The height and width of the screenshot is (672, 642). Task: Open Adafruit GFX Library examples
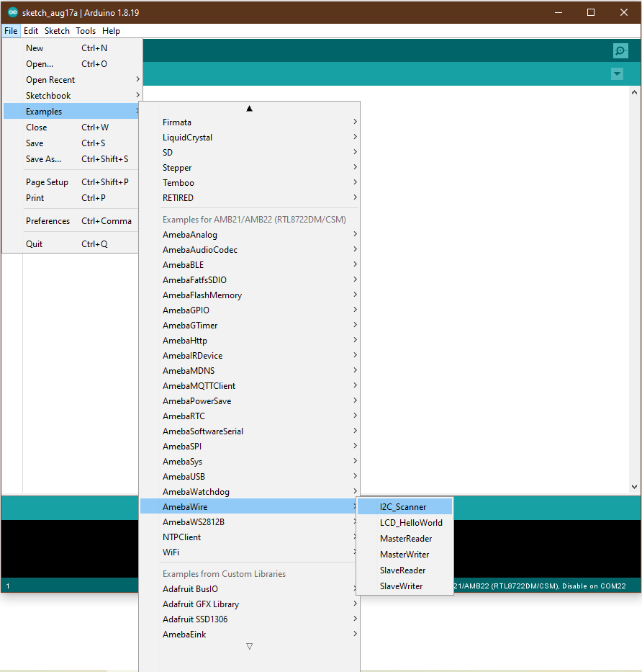[x=250, y=604]
